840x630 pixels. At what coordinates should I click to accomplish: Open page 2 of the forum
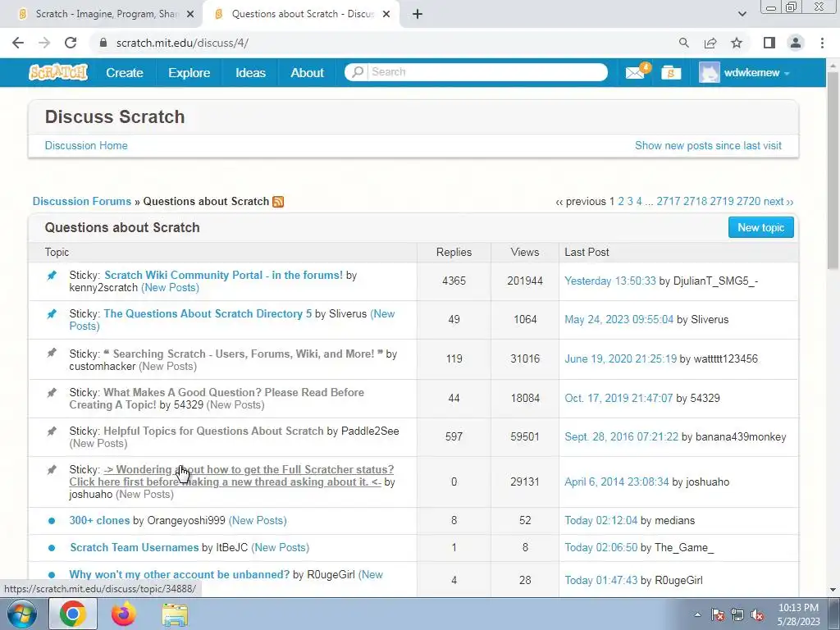point(621,202)
